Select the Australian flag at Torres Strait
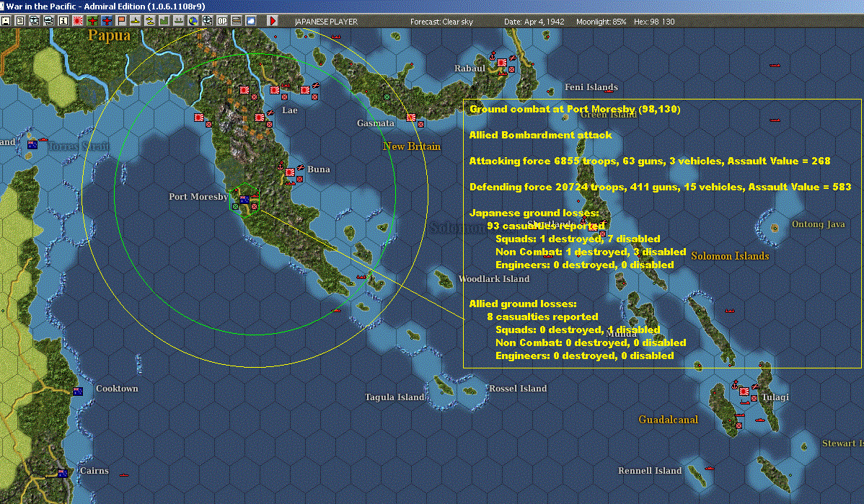Screen dimensions: 864x504 (32, 145)
